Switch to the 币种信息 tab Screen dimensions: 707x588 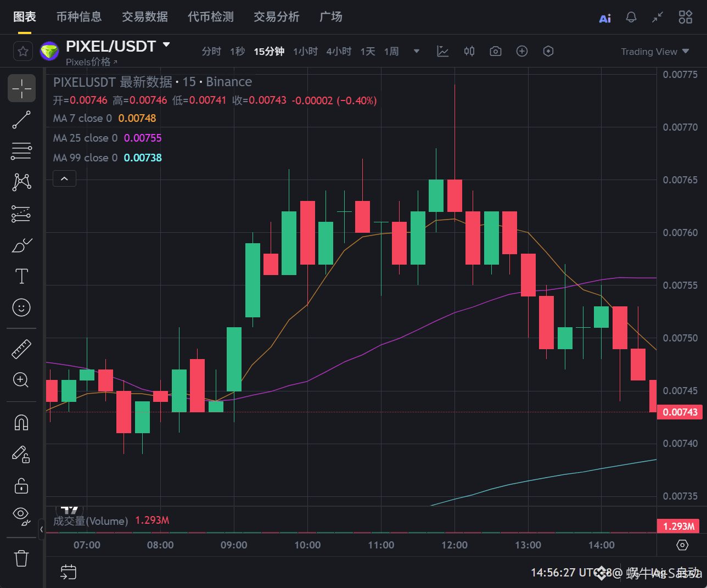(x=79, y=17)
